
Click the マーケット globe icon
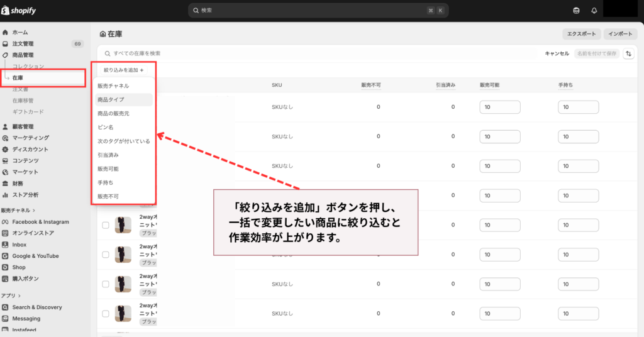[x=5, y=172]
